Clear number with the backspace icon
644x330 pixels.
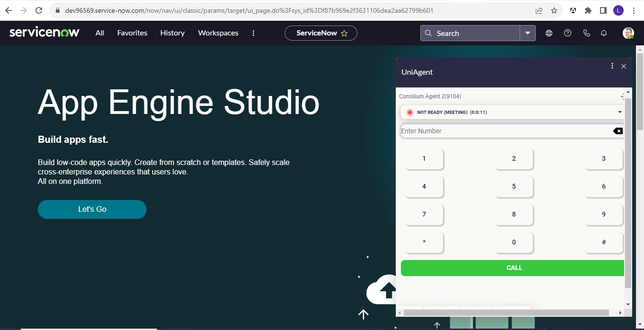618,131
